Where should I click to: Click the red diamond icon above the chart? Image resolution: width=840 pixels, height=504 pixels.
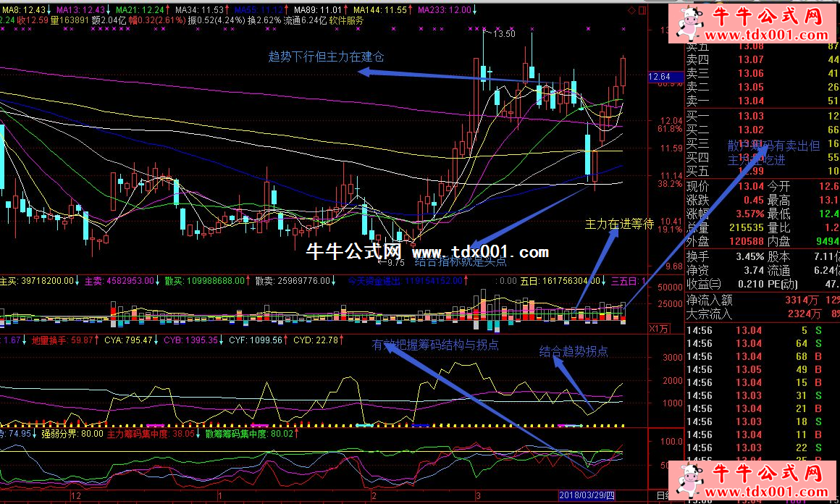[x=631, y=10]
